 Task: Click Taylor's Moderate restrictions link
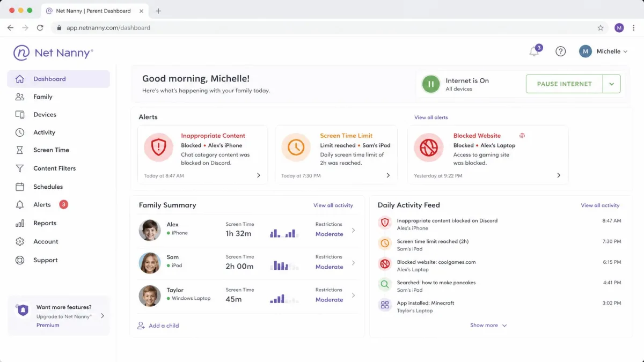coord(330,300)
